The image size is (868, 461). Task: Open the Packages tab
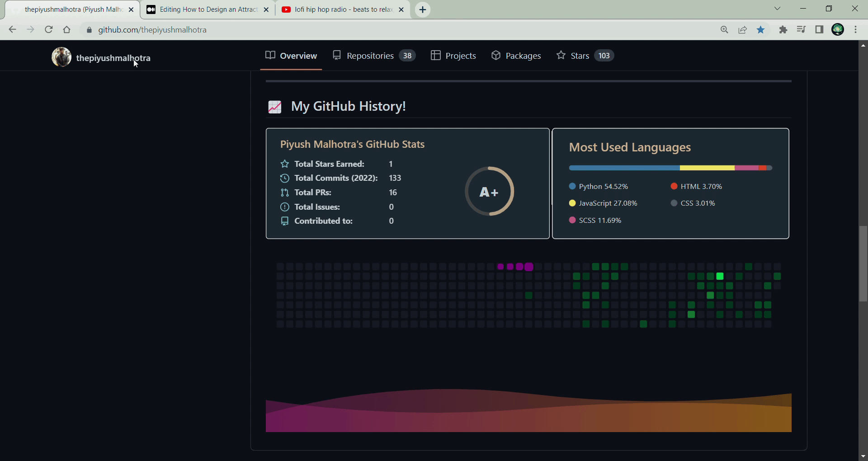(516, 56)
